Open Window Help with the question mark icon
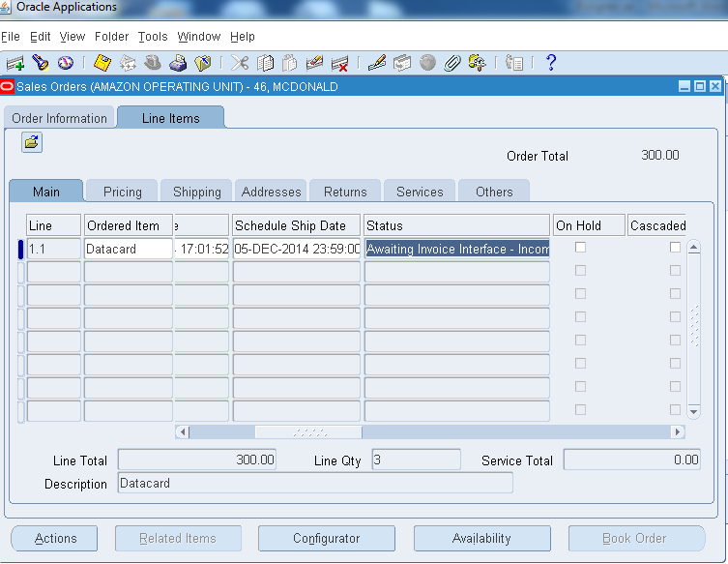The width and height of the screenshot is (728, 564). (x=551, y=62)
